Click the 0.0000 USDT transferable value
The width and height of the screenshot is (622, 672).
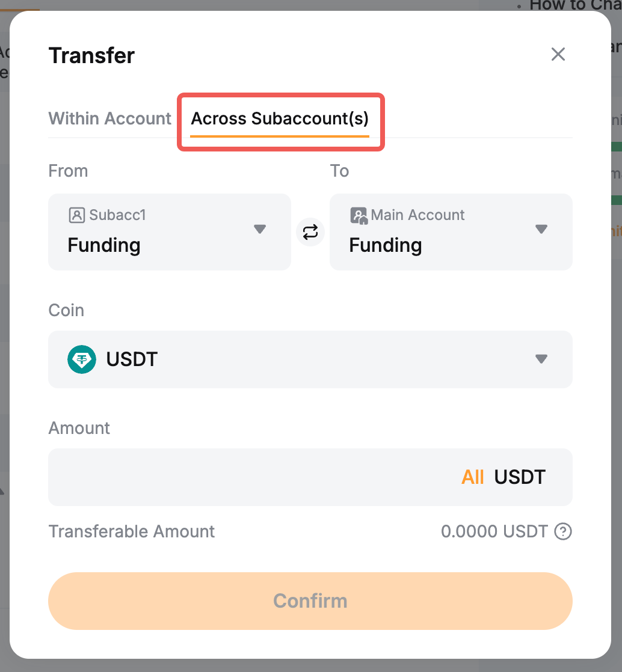pyautogui.click(x=494, y=532)
